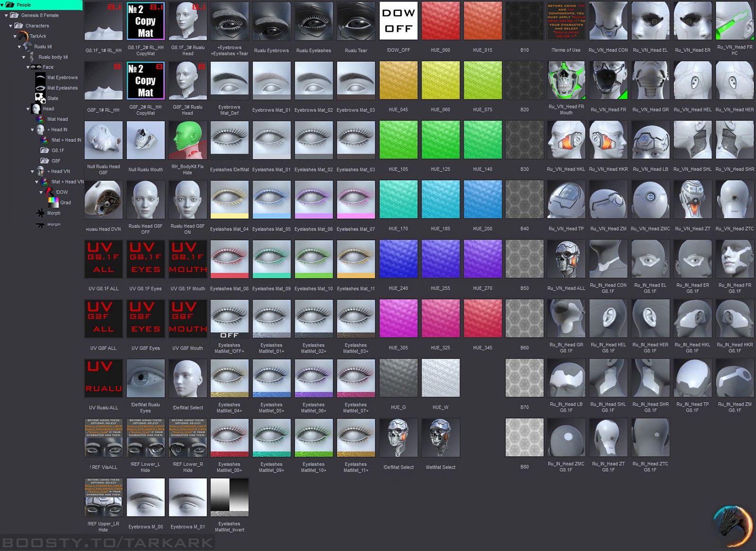Viewport: 756px width, 551px height.
Task: Apply the !REF VisALL preset
Action: (x=103, y=438)
